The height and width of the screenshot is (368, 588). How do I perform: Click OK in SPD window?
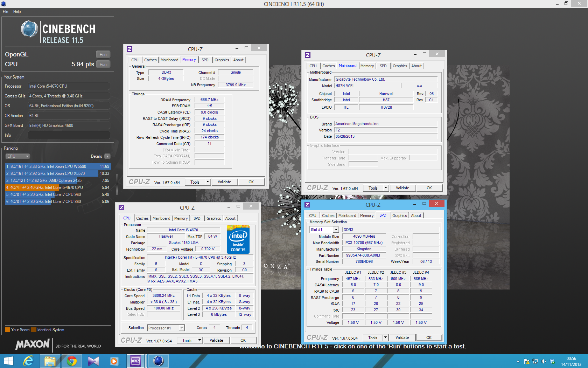click(429, 338)
